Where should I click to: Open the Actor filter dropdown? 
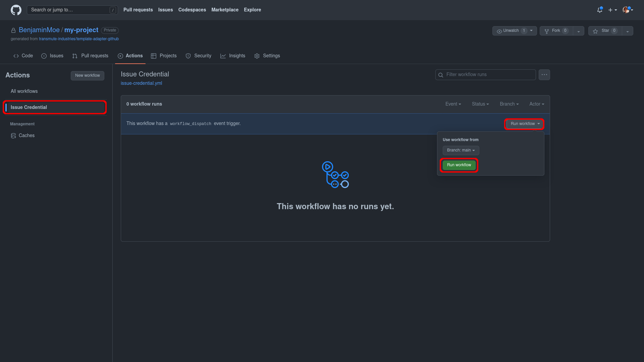537,104
